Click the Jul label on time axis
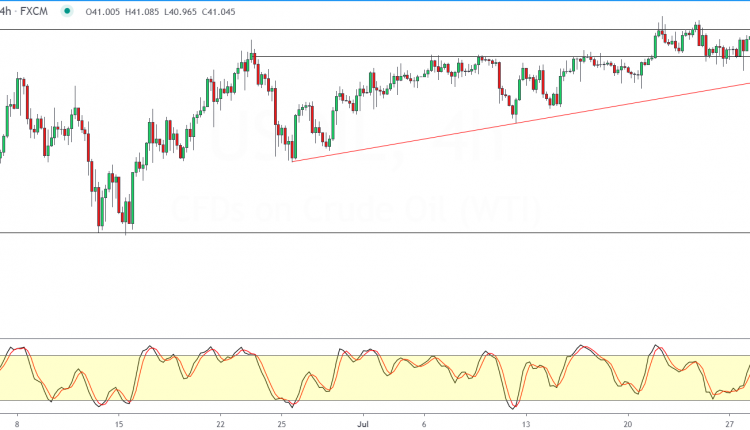Viewport: 750px width, 430px height. click(363, 424)
